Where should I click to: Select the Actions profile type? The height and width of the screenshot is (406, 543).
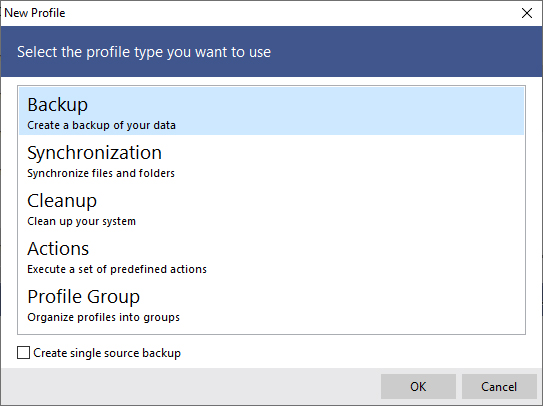click(x=272, y=255)
